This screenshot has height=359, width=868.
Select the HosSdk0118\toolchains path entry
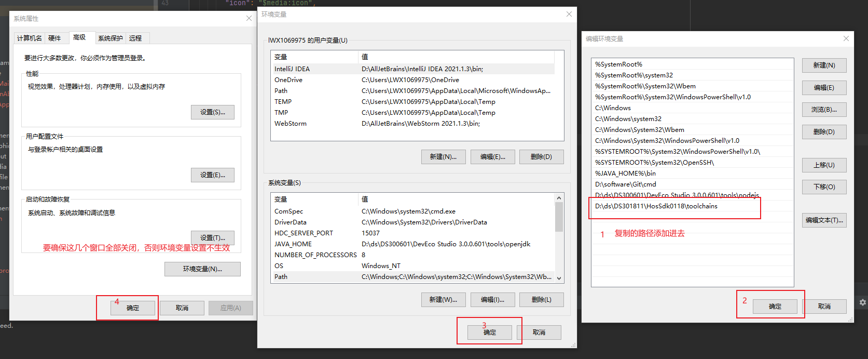[693, 206]
